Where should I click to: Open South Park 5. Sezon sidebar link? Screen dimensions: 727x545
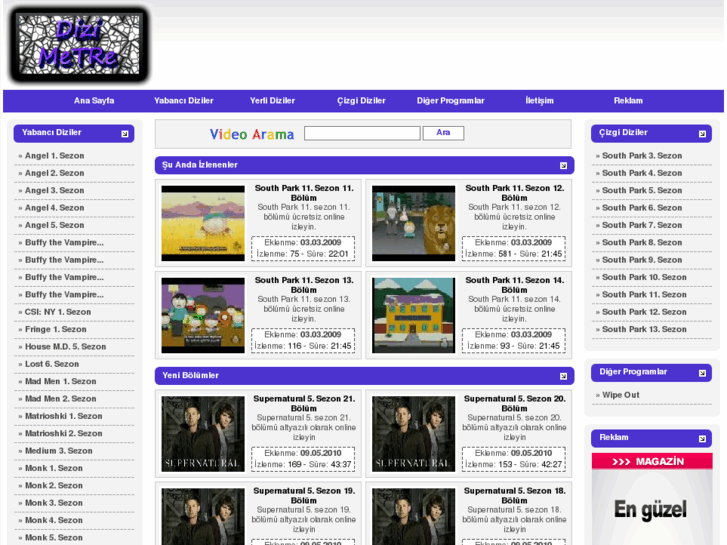click(642, 191)
